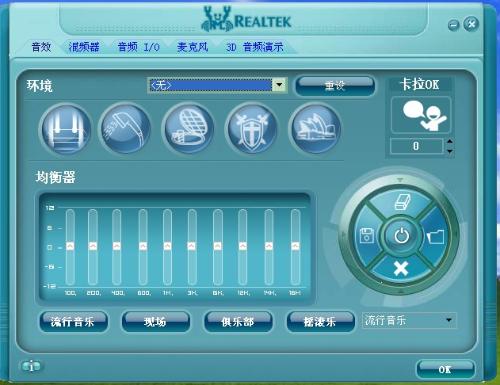Viewport: 500px width, 385px height.
Task: Select the Colosseum arena environment icon
Action: (x=188, y=128)
